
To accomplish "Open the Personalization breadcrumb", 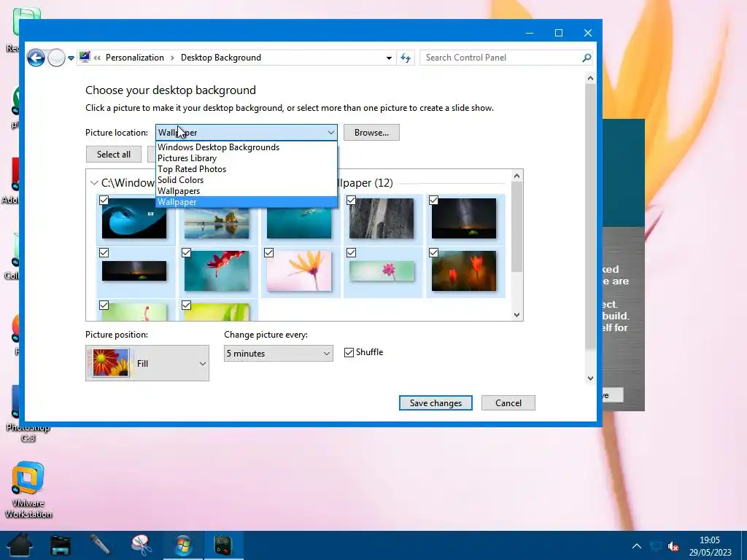I will (134, 58).
